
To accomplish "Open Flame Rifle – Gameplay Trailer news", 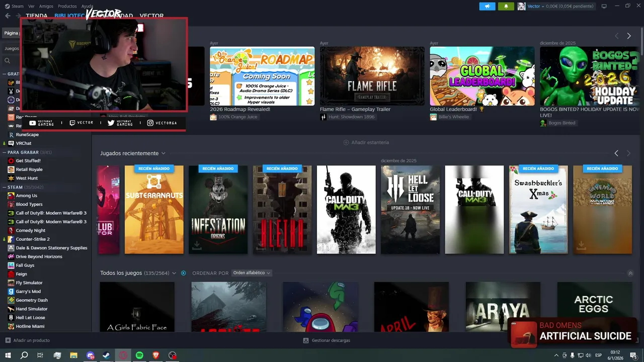I will pos(372,76).
